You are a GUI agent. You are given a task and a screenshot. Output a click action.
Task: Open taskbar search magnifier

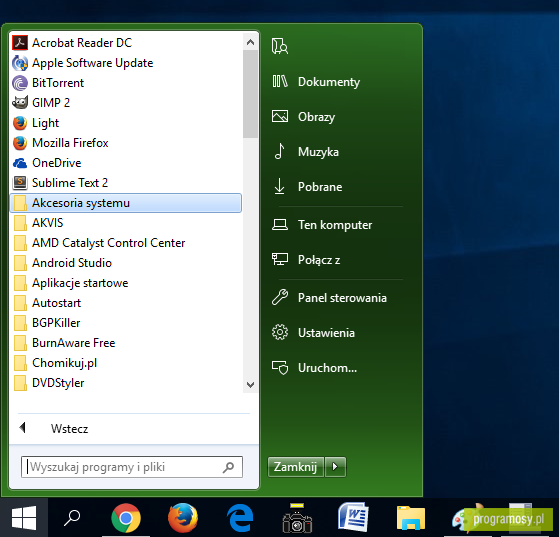tap(72, 518)
